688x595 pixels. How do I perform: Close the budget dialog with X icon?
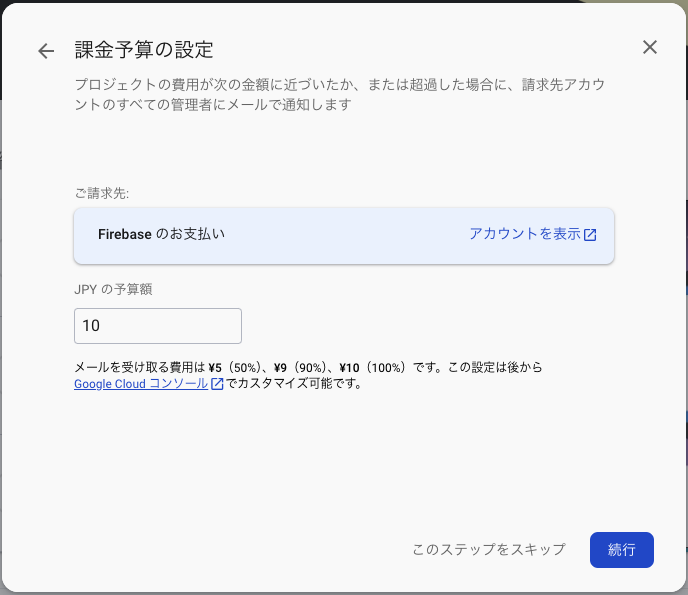click(x=649, y=47)
